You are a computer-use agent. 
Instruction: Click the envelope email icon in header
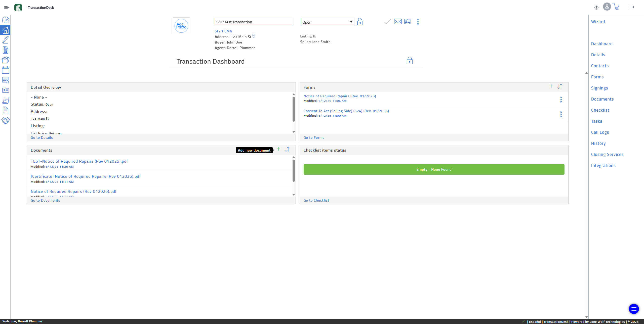(x=398, y=22)
